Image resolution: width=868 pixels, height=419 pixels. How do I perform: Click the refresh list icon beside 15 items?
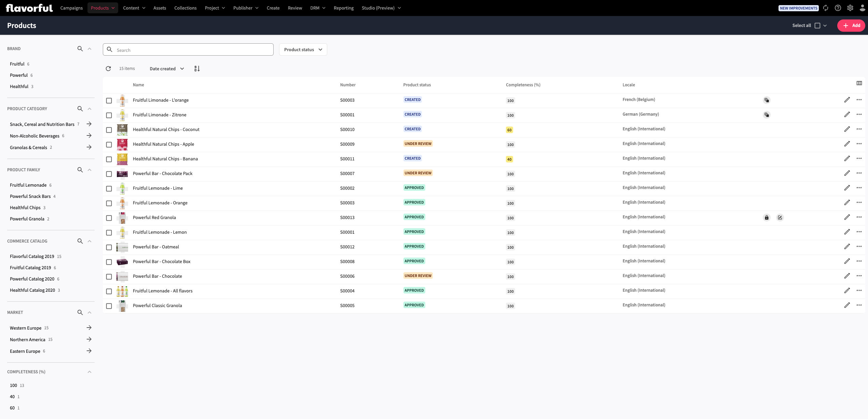point(108,69)
